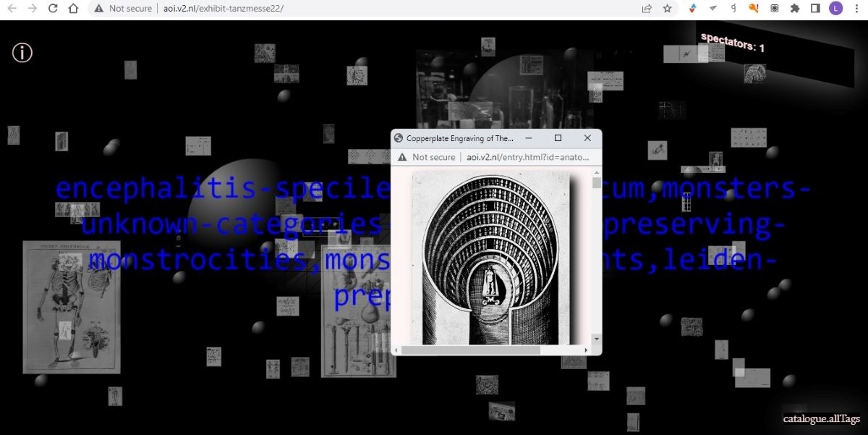Click the blue word preserving
Viewport: 868px width, 435px height.
coord(686,226)
